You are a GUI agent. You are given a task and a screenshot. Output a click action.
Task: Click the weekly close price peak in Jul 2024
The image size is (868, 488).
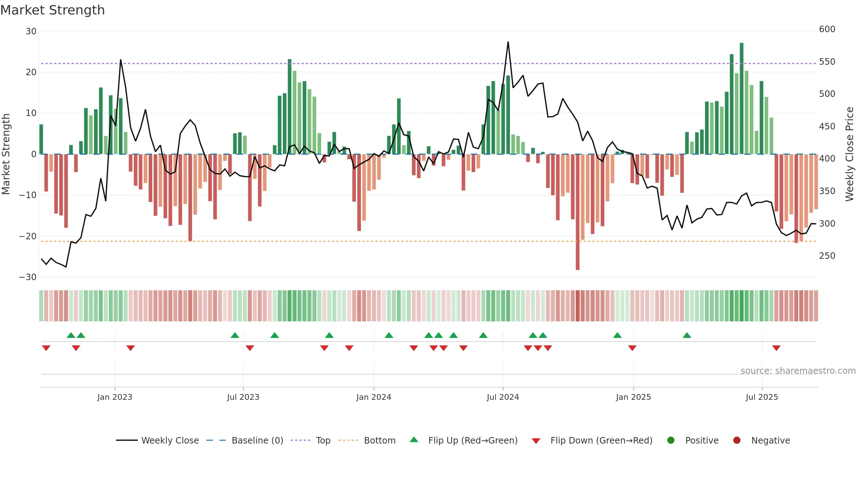click(508, 42)
